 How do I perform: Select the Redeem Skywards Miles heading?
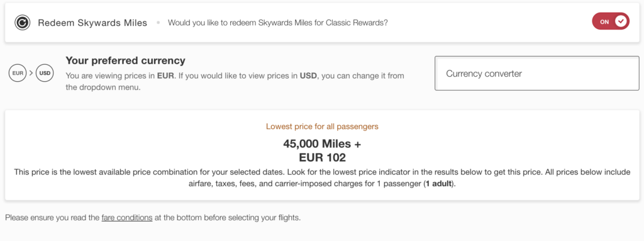[92, 23]
